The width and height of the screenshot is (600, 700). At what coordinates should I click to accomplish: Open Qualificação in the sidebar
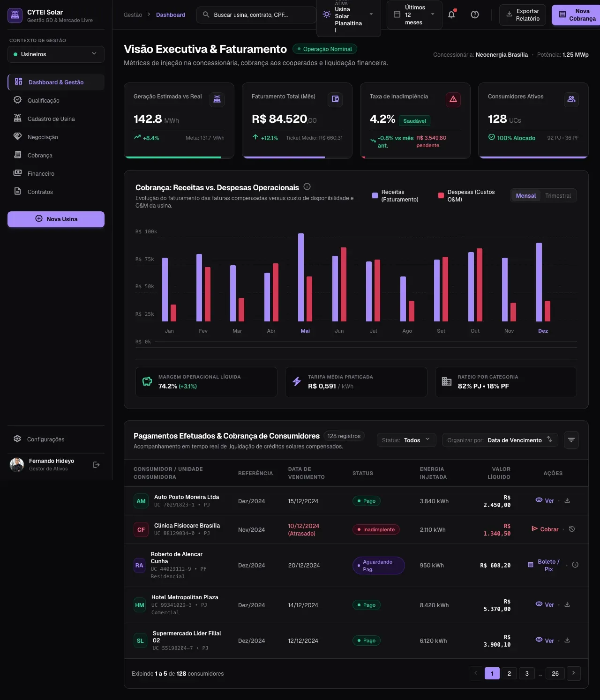(56, 100)
